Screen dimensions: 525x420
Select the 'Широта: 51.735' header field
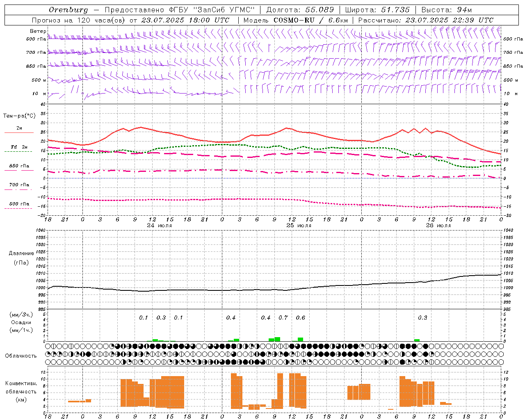(377, 9)
